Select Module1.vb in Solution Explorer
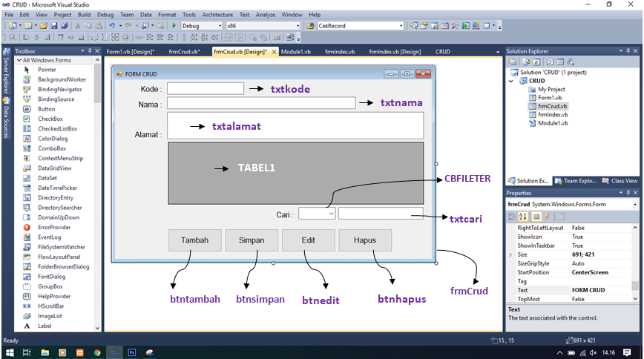 553,123
